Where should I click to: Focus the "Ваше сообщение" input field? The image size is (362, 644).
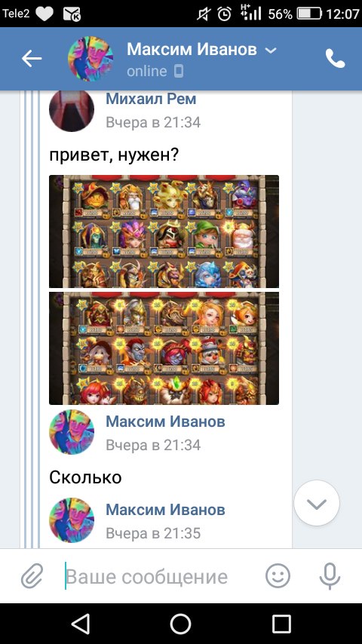[160, 576]
